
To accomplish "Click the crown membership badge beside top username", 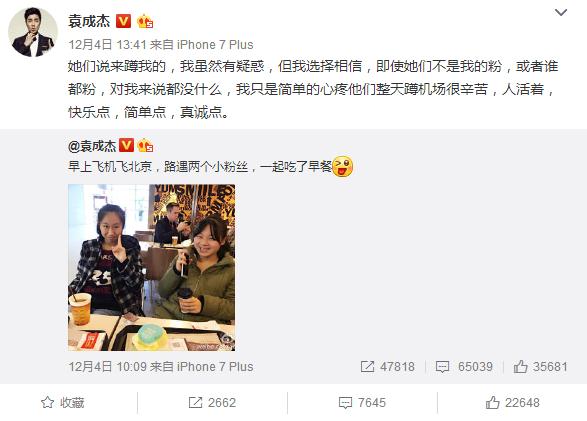I will (145, 21).
